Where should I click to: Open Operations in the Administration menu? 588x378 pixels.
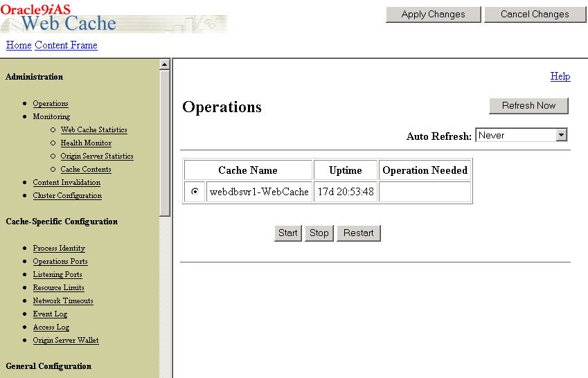(x=51, y=104)
